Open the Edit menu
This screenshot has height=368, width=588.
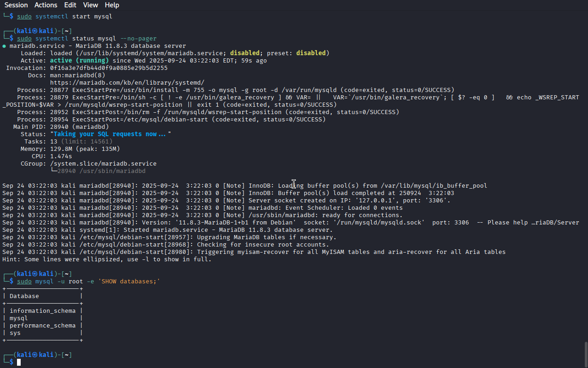(70, 5)
